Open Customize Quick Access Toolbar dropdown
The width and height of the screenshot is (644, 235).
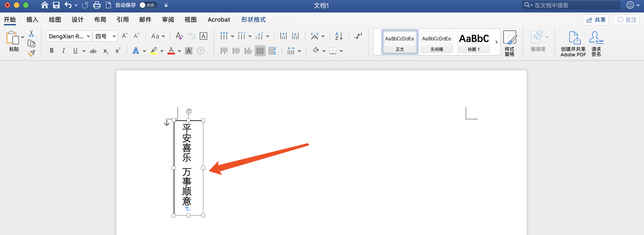click(x=166, y=6)
